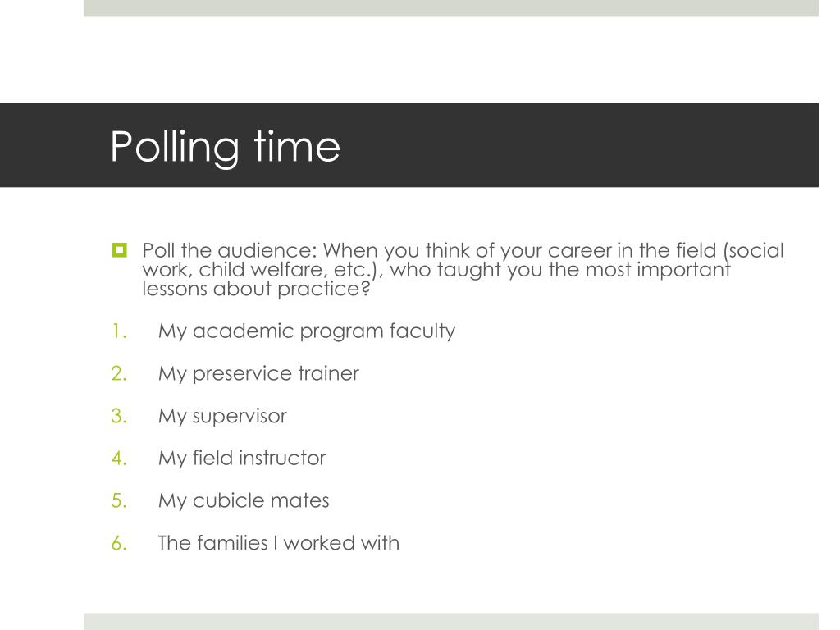Choose option 'My academic program faculty'
This screenshot has height=630, width=840.
click(x=307, y=331)
